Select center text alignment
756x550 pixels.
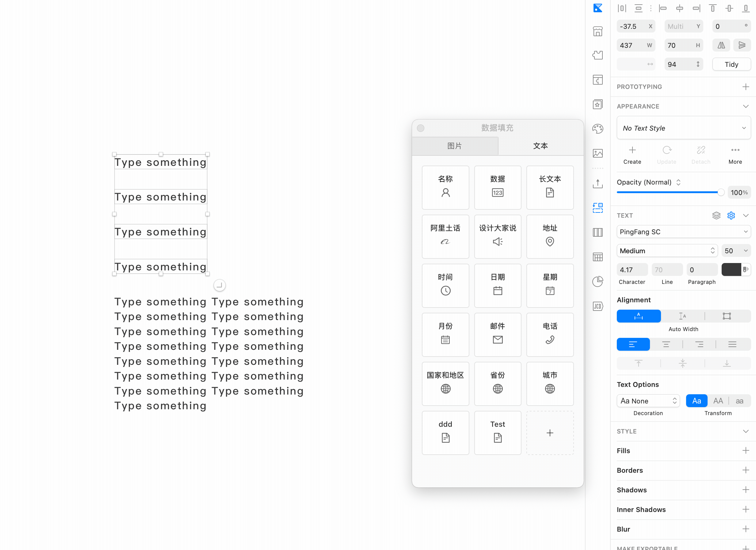click(x=666, y=344)
